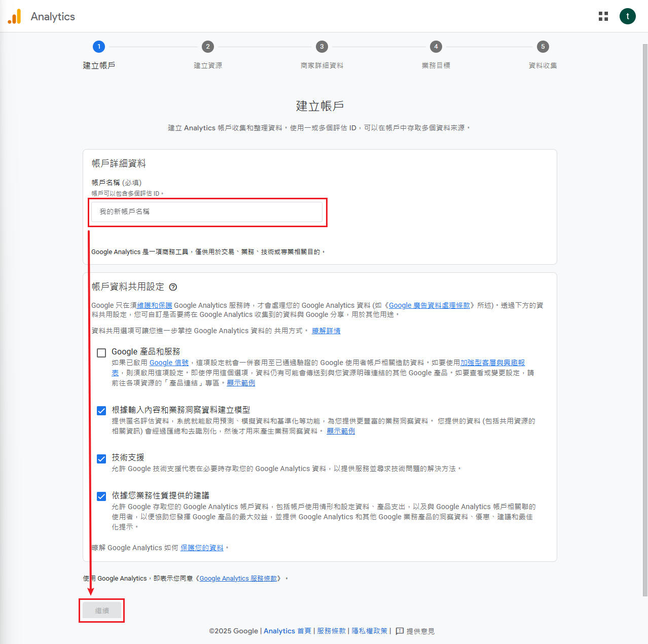
Task: Open the account avatar menu
Action: coord(627,16)
